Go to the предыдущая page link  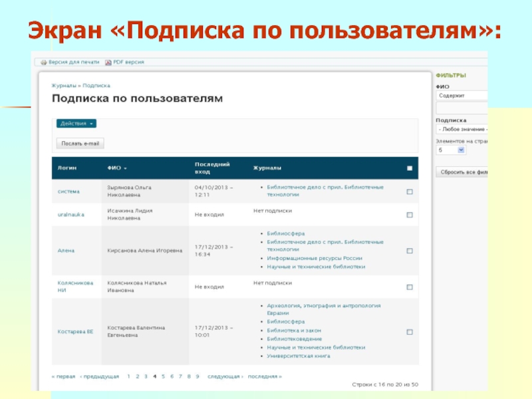100,376
